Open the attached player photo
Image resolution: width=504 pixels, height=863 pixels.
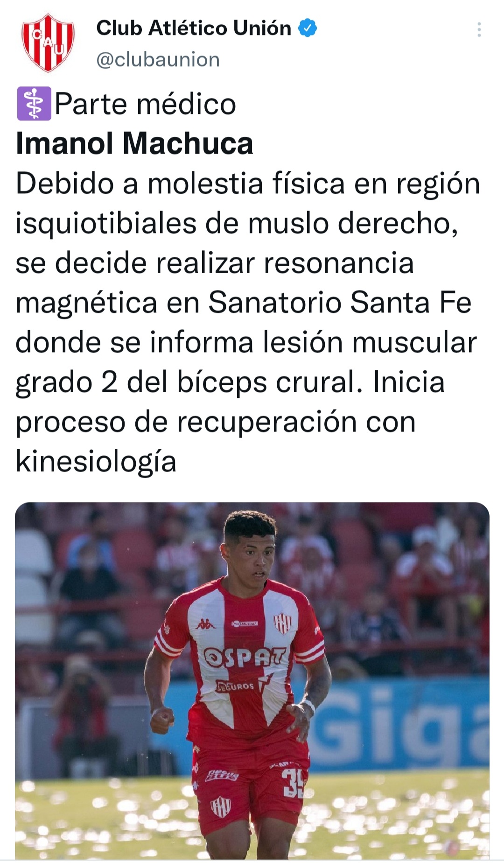[252, 682]
